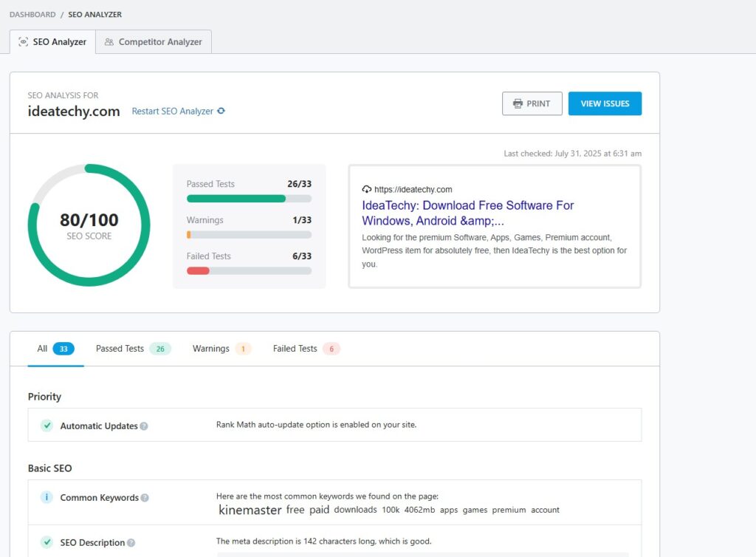Open help tooltip next to Common Keywords
Image resolution: width=756 pixels, height=557 pixels.
[145, 498]
